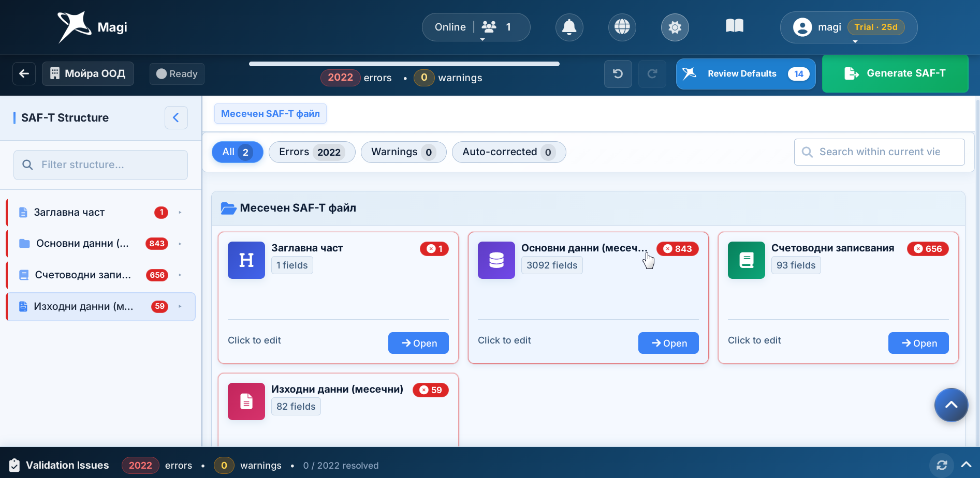Select the Errors 2022 filter tab
The width and height of the screenshot is (980, 478).
coord(312,152)
